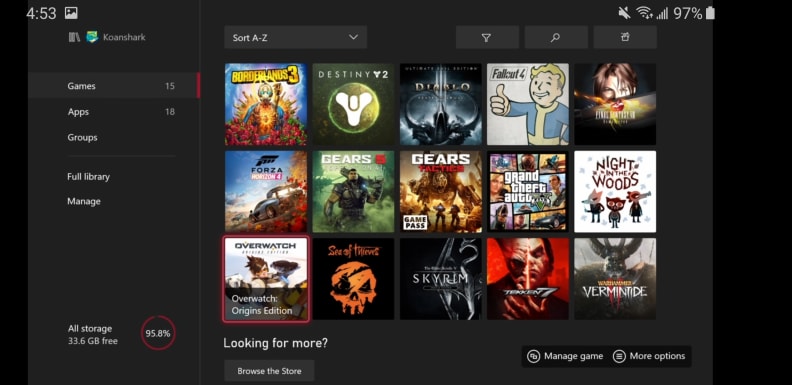The image size is (792, 385).
Task: Click the Manage game button
Action: [x=565, y=356]
